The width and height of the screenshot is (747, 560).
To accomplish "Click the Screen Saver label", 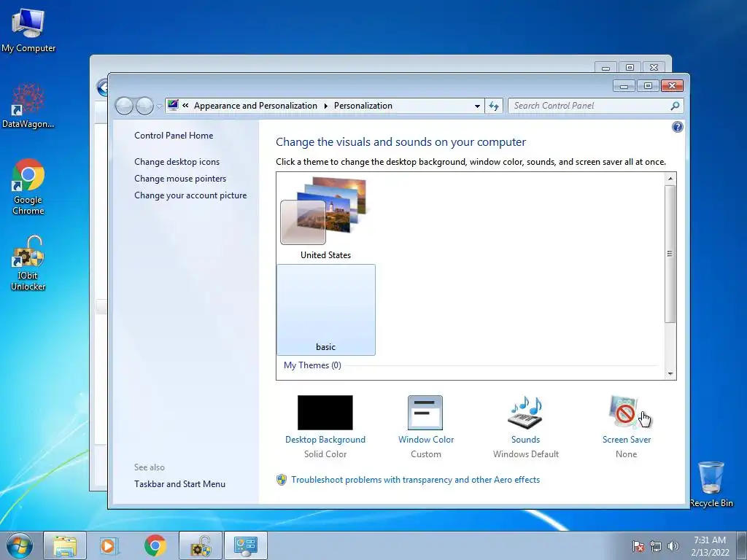I will coord(626,440).
